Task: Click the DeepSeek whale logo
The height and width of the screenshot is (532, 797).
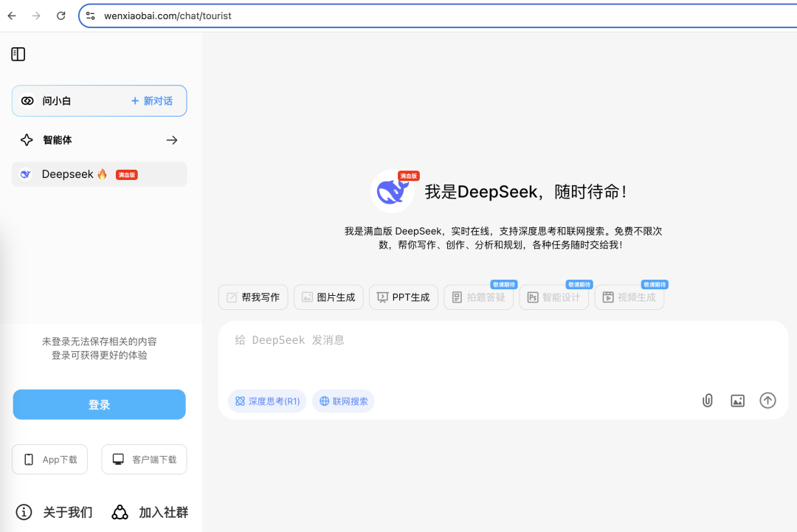Action: click(392, 192)
